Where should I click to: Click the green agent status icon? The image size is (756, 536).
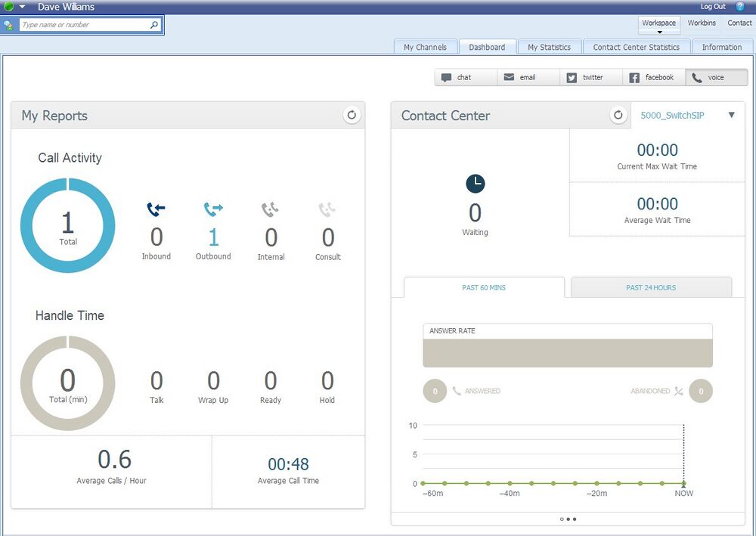click(x=9, y=7)
